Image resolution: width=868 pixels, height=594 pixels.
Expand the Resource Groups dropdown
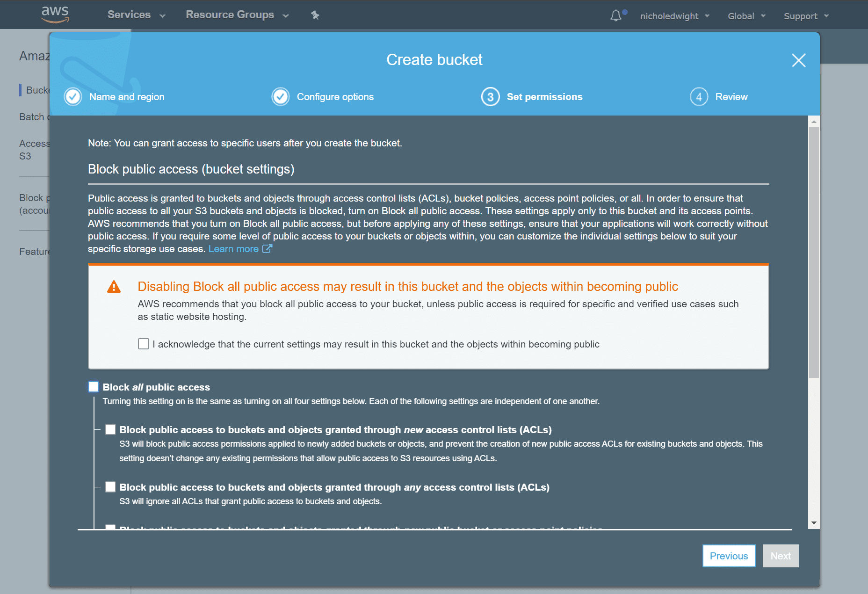(x=237, y=15)
